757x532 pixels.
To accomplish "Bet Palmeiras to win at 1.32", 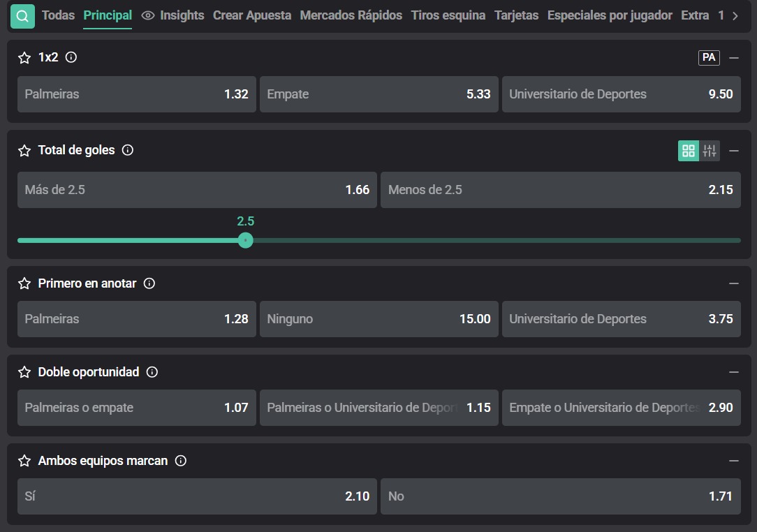I will [137, 94].
